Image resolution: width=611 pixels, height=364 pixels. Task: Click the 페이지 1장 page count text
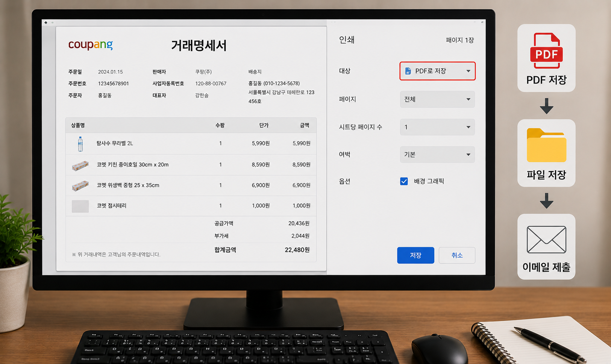(460, 40)
